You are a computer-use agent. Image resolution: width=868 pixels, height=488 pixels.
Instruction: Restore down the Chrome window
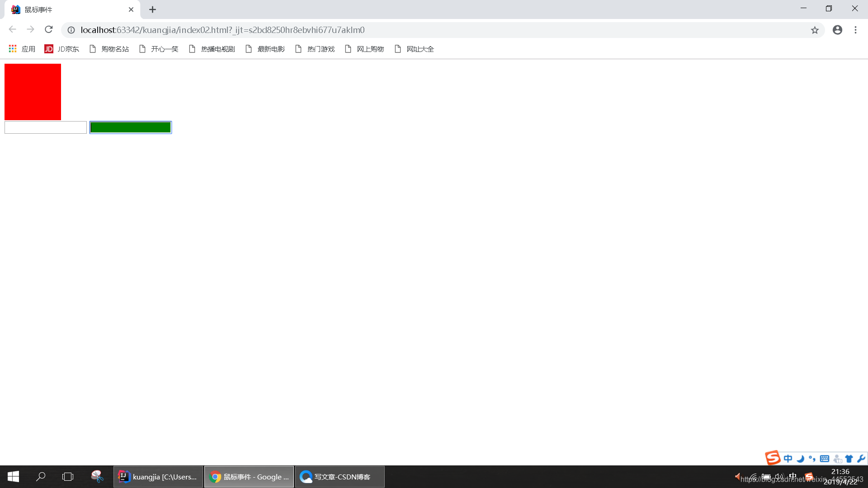point(829,9)
